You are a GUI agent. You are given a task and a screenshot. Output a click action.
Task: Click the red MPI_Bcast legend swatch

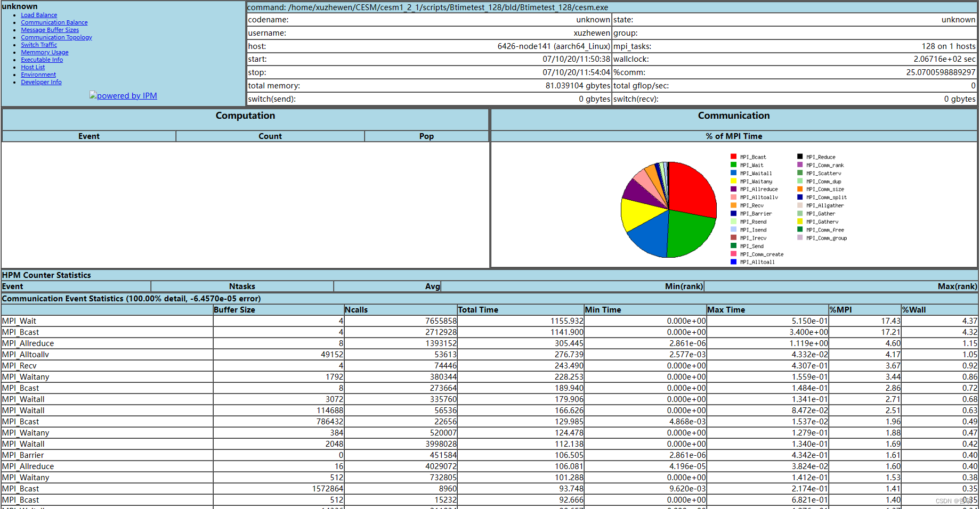point(734,157)
